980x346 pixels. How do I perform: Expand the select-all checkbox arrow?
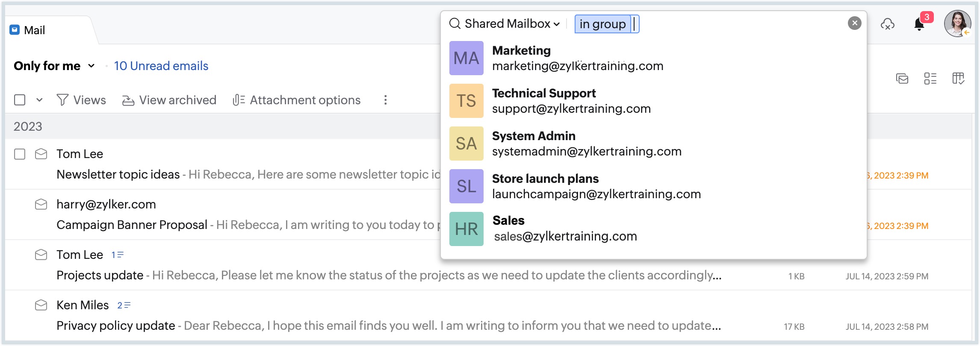pos(39,100)
